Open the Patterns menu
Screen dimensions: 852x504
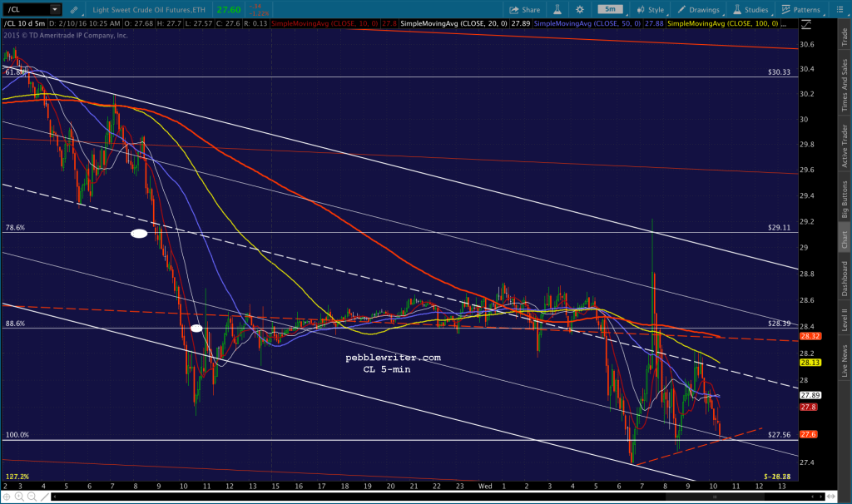tap(801, 10)
